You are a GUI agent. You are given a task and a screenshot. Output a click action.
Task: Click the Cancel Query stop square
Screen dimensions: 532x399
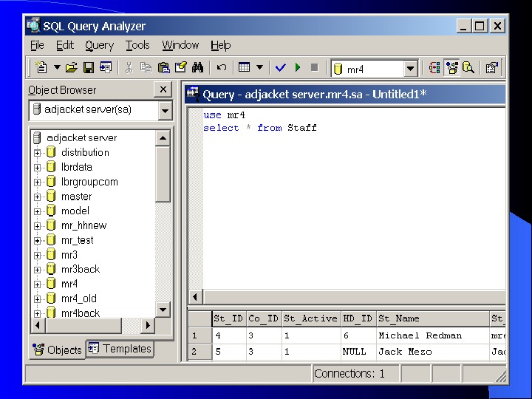pos(315,67)
